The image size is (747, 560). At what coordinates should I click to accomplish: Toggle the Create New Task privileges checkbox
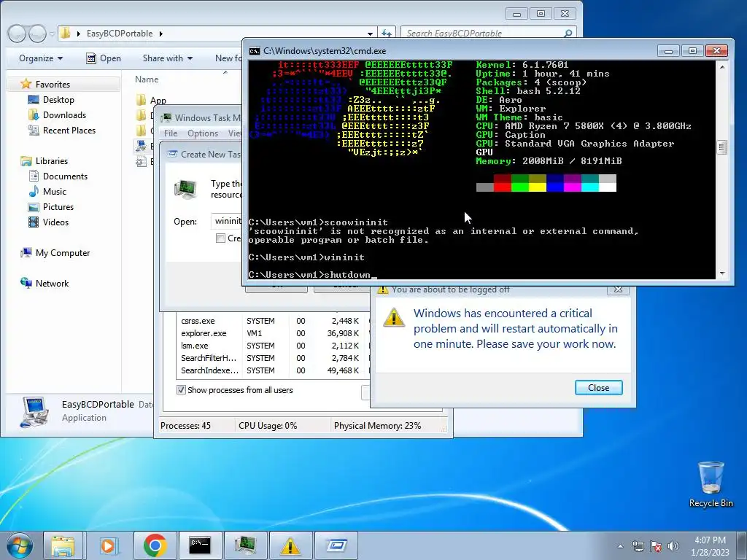coord(220,238)
